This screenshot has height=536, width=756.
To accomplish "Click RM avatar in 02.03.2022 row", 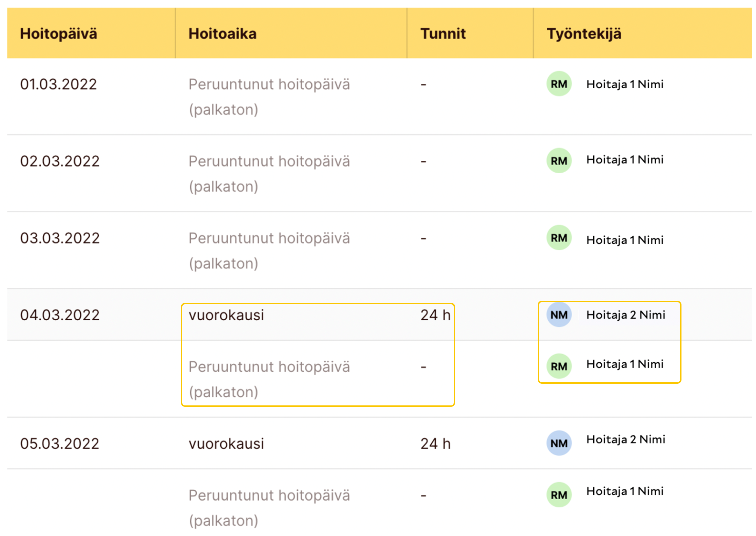I will tap(559, 161).
